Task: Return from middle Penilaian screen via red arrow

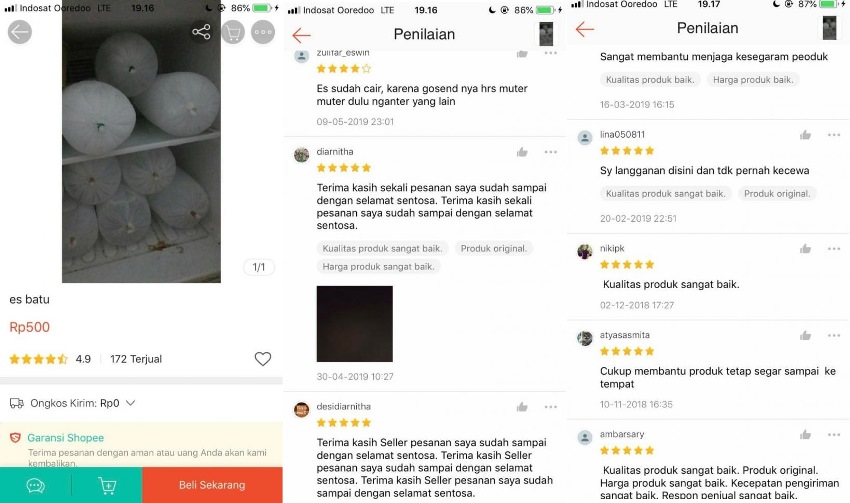Action: pos(301,35)
